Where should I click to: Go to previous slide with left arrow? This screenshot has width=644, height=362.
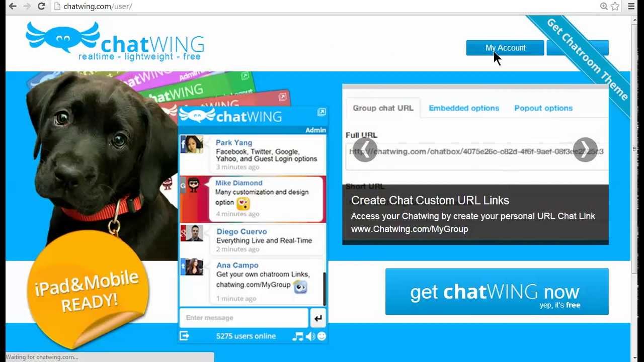(x=365, y=150)
